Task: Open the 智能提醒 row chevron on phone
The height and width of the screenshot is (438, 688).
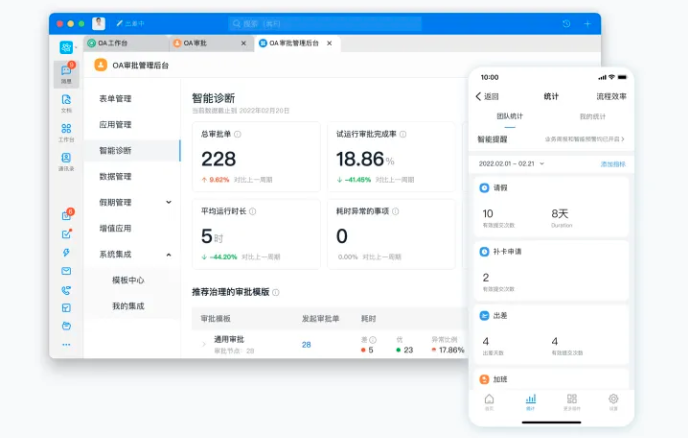Action: click(x=623, y=139)
